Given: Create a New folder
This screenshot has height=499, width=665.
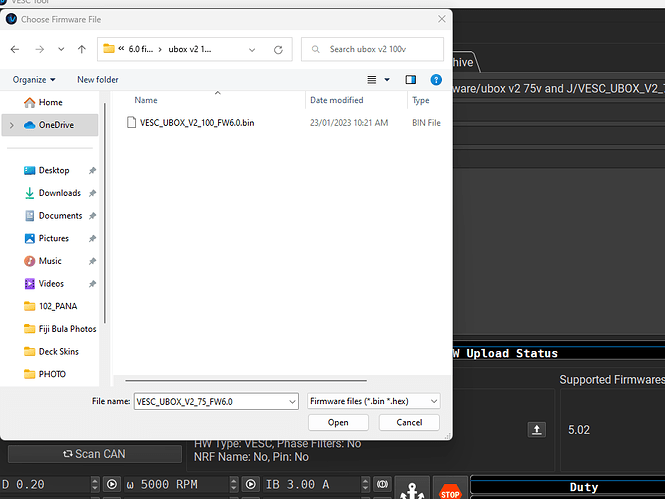Looking at the screenshot, I should 98,80.
